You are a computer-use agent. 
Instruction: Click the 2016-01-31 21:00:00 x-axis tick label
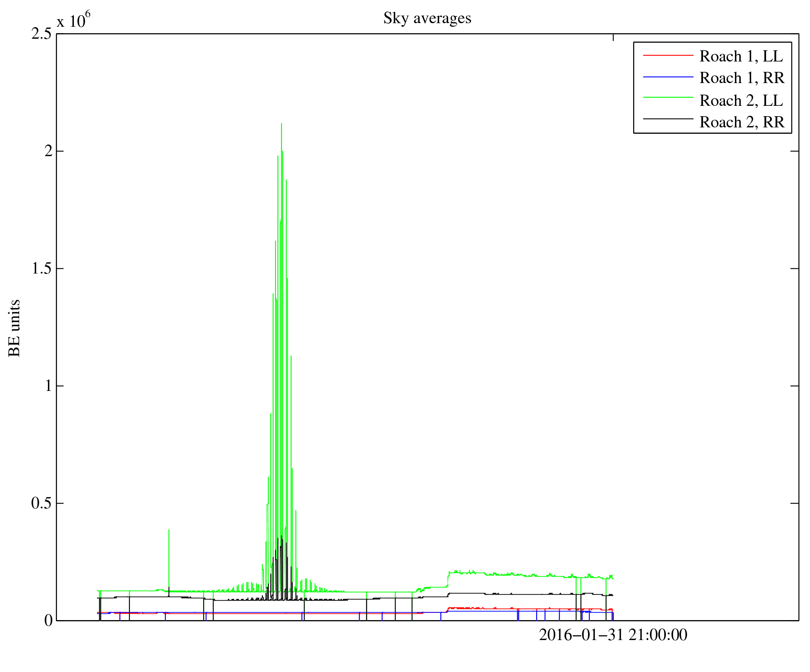[x=613, y=635]
